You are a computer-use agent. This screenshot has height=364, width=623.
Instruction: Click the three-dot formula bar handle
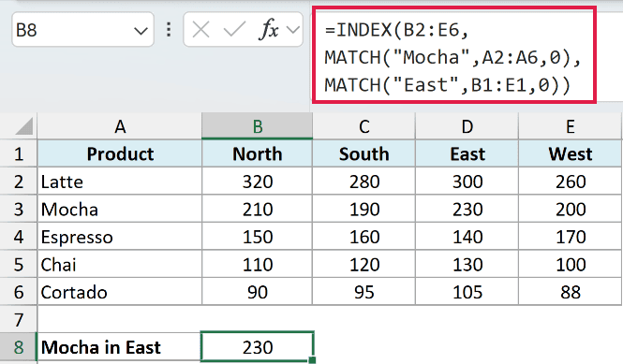169,30
